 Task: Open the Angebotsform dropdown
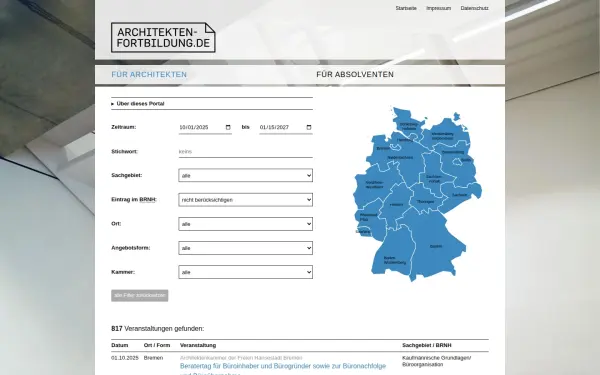[245, 248]
